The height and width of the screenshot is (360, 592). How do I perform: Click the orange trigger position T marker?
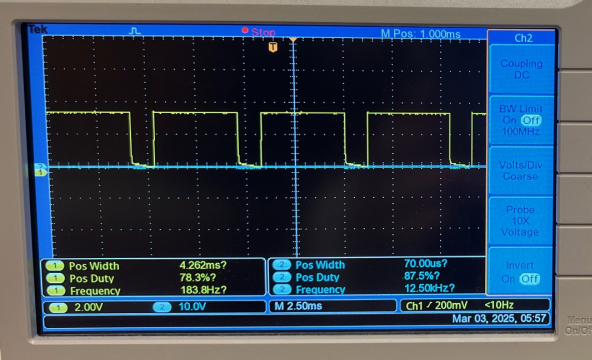(x=273, y=47)
